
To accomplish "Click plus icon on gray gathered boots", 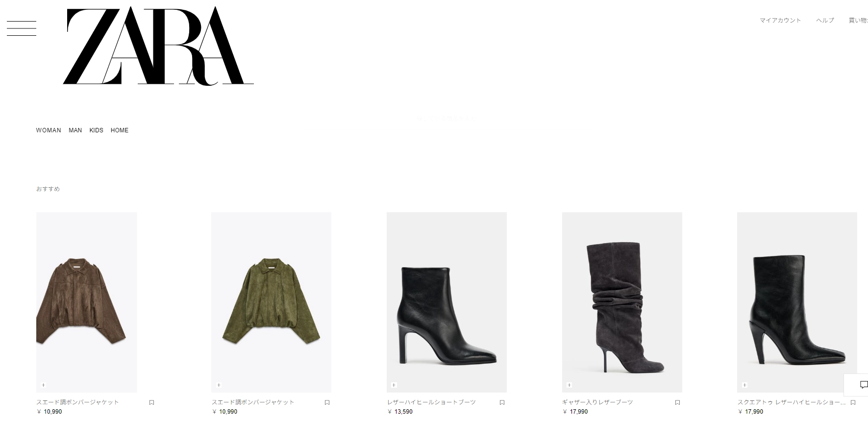I will click(x=569, y=385).
